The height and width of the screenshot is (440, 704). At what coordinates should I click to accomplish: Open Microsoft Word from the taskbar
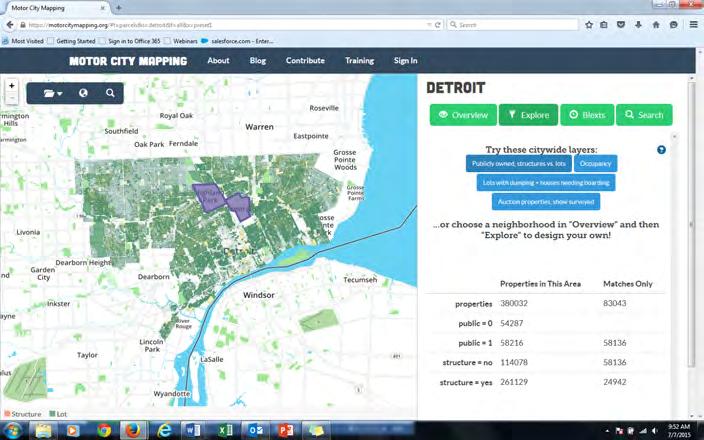(x=194, y=431)
